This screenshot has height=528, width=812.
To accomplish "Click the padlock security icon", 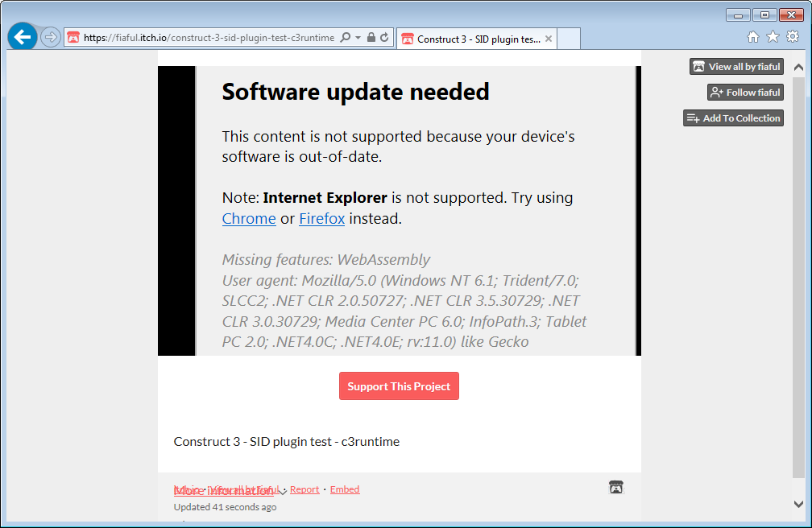I will (371, 37).
